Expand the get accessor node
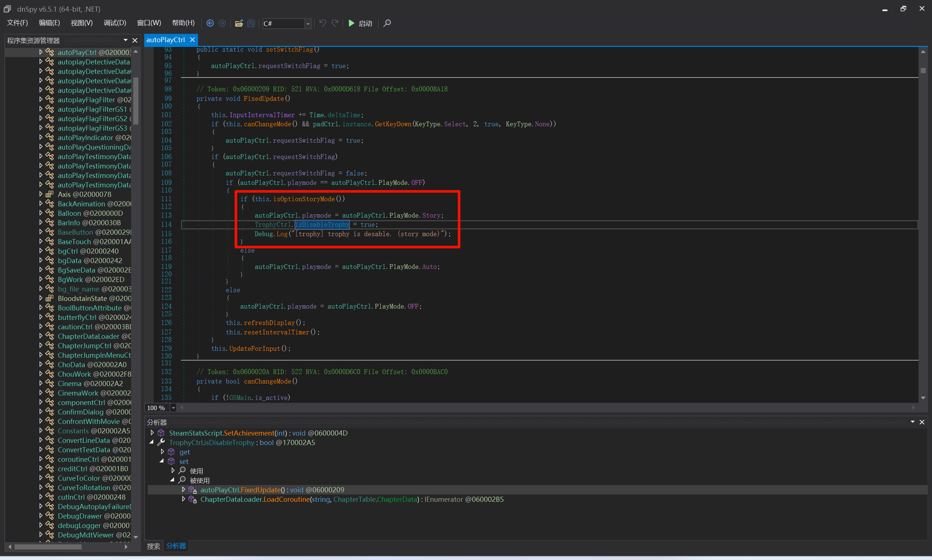The width and height of the screenshot is (932, 560). click(x=162, y=452)
